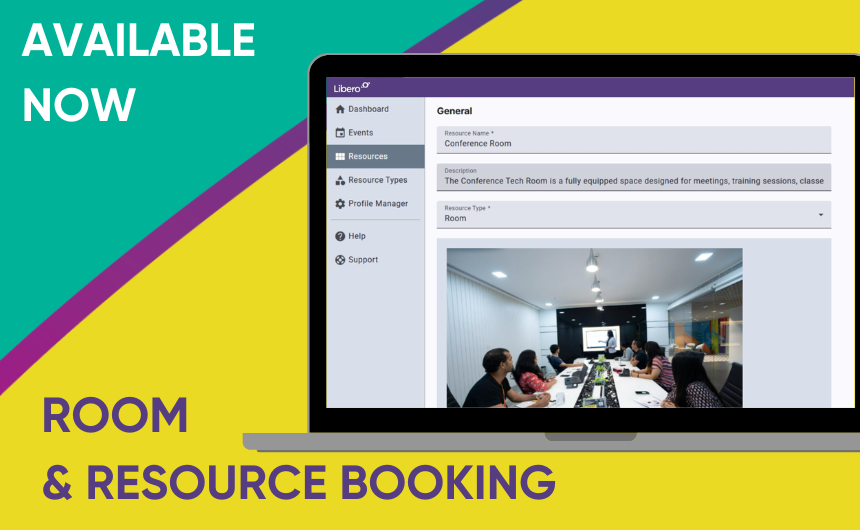This screenshot has width=860, height=530.
Task: Click the gear icon for Profile Manager
Action: click(x=340, y=204)
